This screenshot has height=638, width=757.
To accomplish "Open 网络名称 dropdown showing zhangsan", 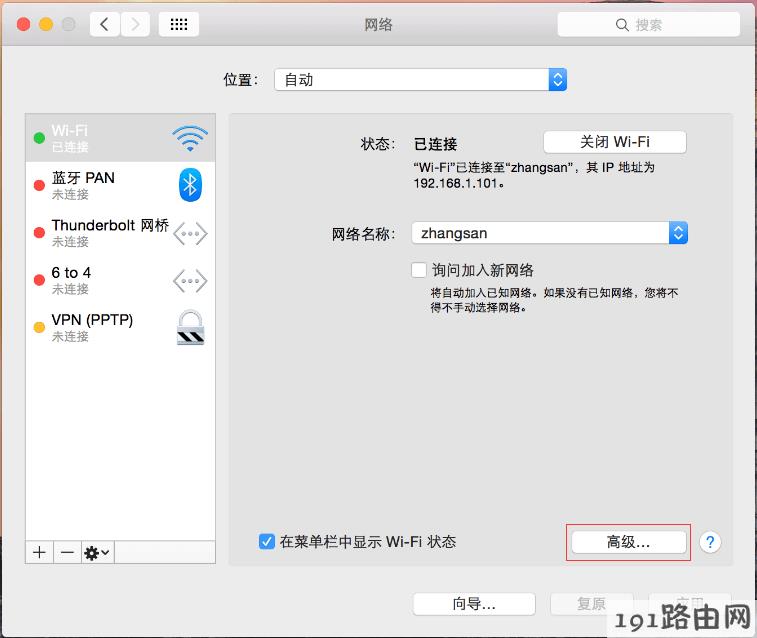I will [549, 233].
